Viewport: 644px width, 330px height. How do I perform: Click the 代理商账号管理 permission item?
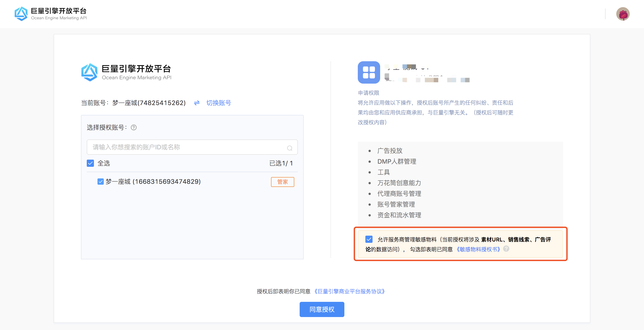(399, 194)
